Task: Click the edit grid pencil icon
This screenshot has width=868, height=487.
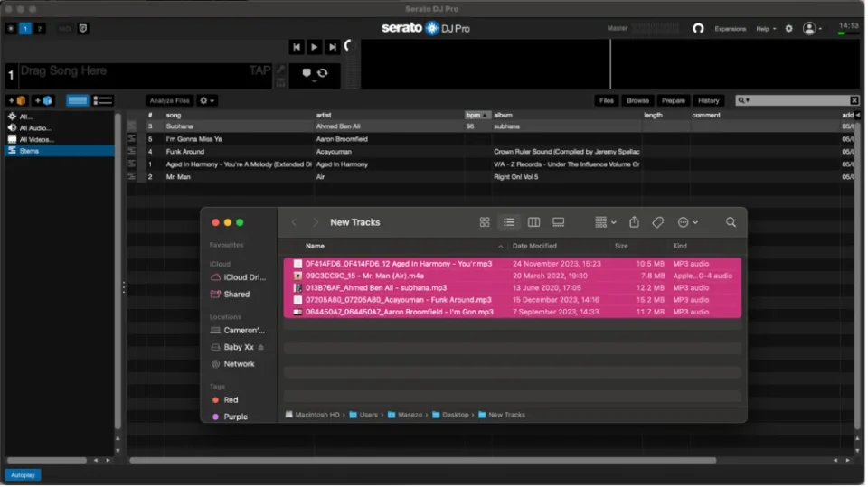Action: [280, 70]
